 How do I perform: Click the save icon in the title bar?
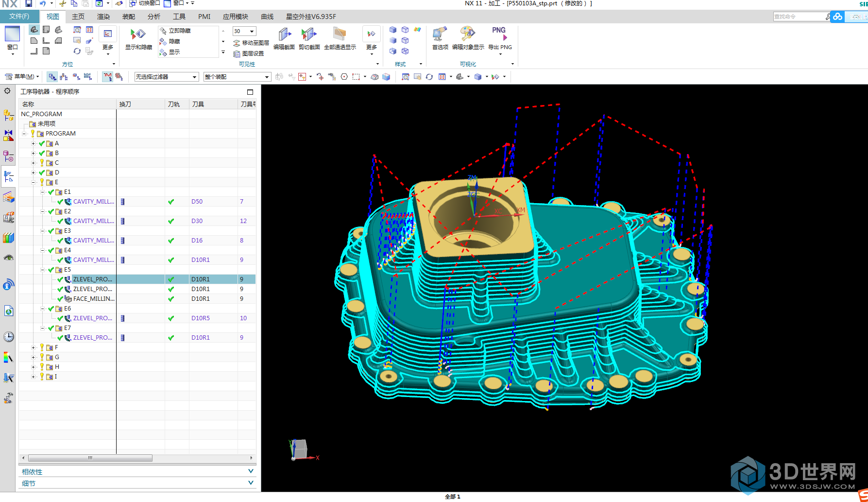pyautogui.click(x=29, y=3)
